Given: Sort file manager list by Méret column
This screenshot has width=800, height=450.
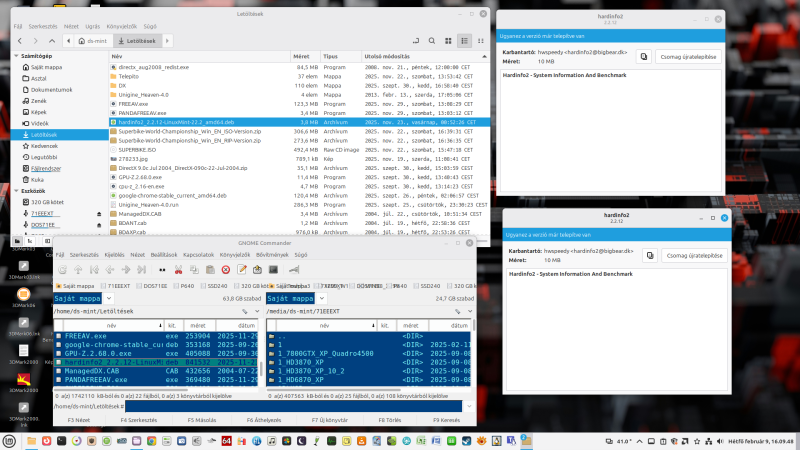Looking at the screenshot, I should coord(305,56).
